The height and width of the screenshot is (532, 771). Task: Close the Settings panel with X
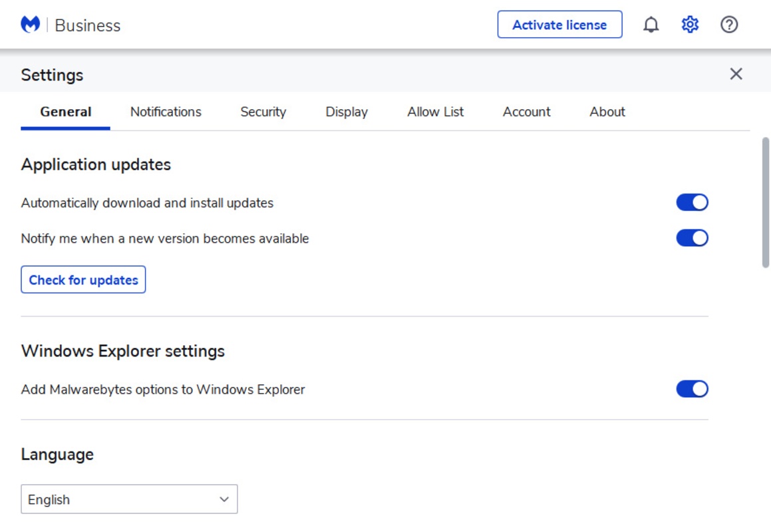[x=736, y=74]
